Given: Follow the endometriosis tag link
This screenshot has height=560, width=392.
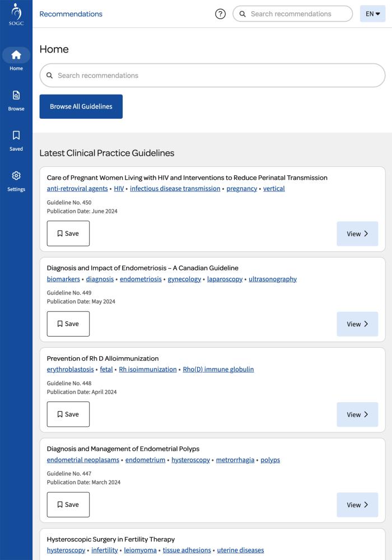Looking at the screenshot, I should (141, 279).
